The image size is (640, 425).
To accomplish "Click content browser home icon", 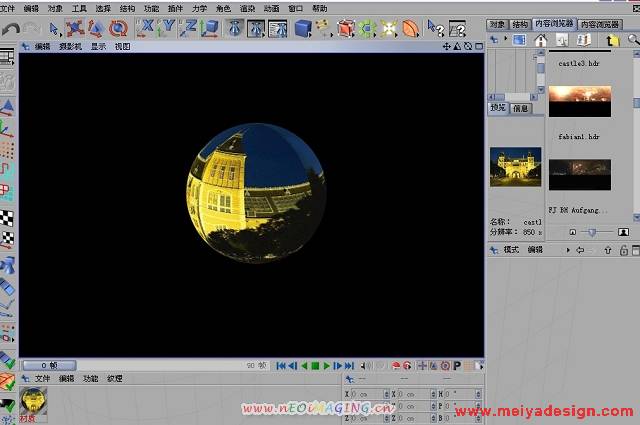I will pyautogui.click(x=540, y=40).
